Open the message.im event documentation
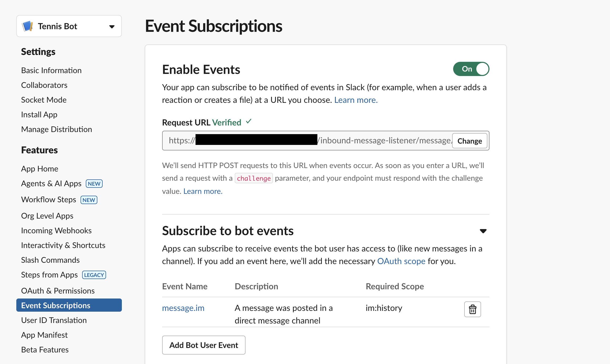 (183, 308)
